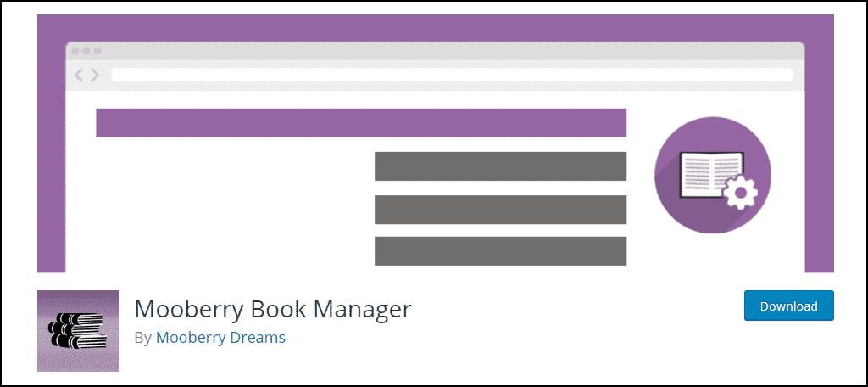Image resolution: width=868 pixels, height=387 pixels.
Task: Click the first window dot in mock browser
Action: click(75, 50)
